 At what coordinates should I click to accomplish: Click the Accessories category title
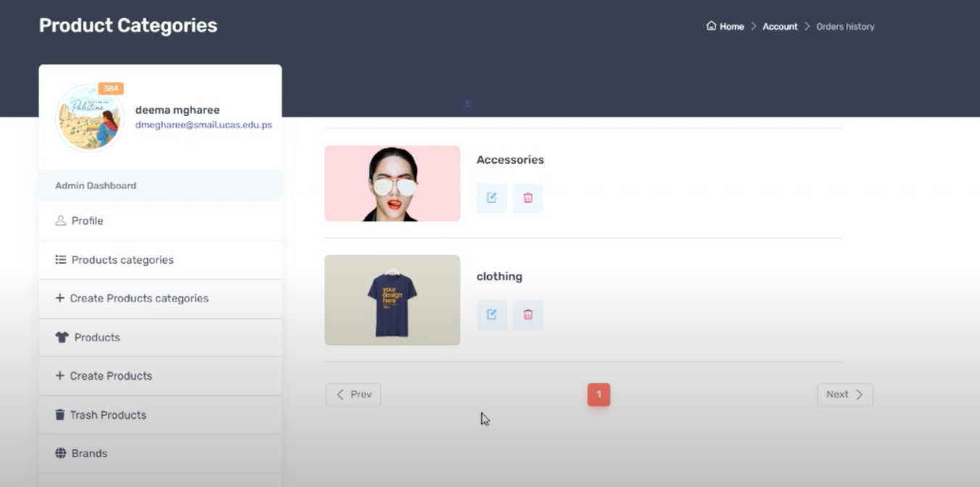[510, 159]
